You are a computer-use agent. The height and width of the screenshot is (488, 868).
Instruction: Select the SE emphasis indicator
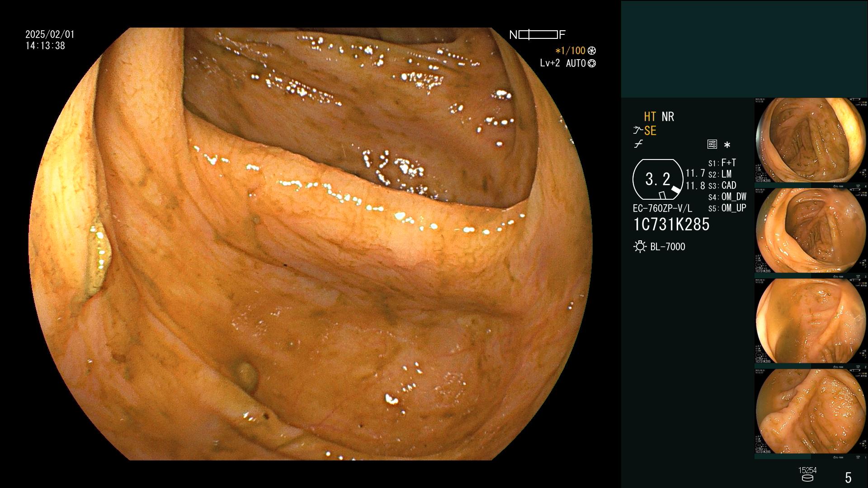(x=650, y=131)
